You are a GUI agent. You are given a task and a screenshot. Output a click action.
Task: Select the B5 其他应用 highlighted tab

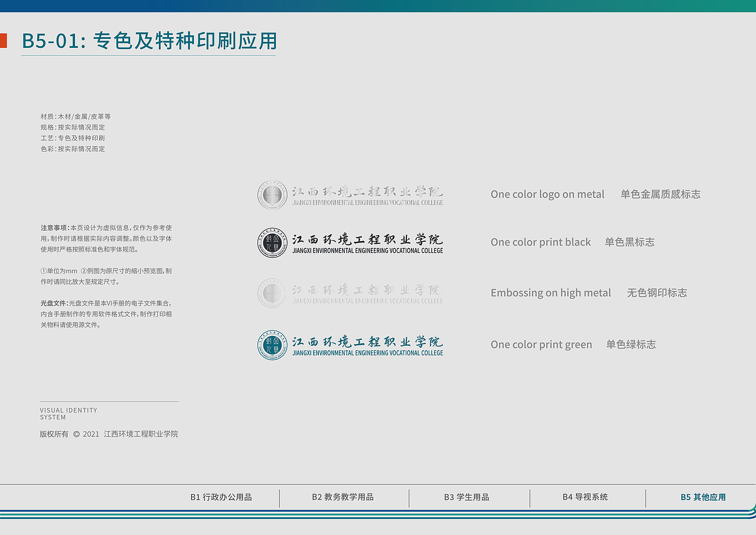tap(704, 497)
